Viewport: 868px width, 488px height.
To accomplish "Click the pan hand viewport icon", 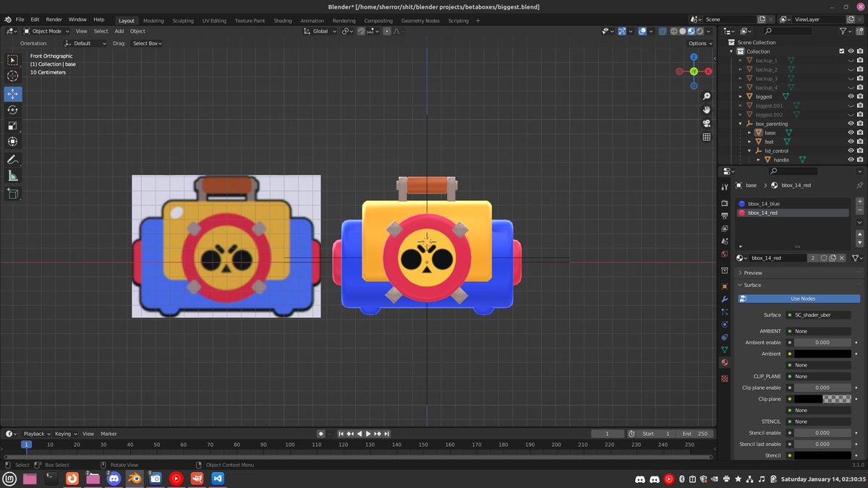I will coord(706,110).
